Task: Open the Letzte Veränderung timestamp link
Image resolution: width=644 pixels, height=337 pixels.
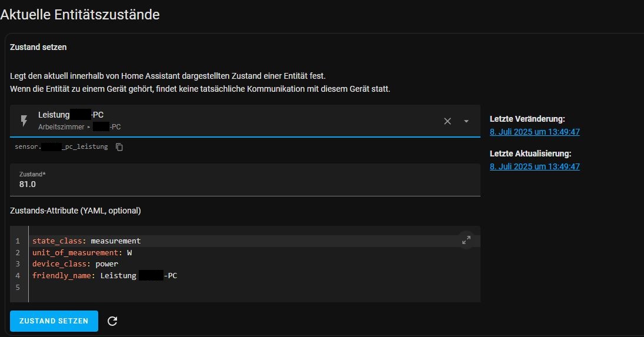Action: coord(535,132)
